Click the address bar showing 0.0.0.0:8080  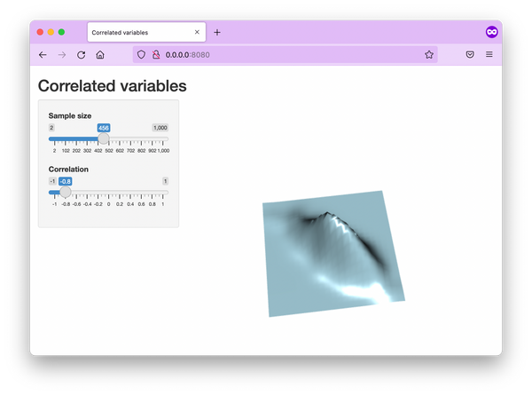(285, 55)
